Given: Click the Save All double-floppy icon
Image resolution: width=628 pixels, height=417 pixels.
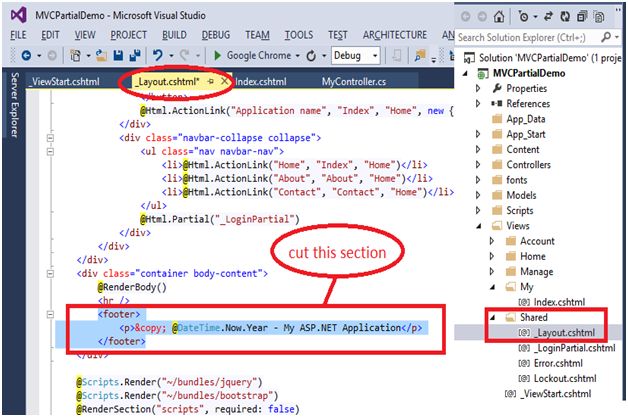Looking at the screenshot, I should click(x=135, y=55).
